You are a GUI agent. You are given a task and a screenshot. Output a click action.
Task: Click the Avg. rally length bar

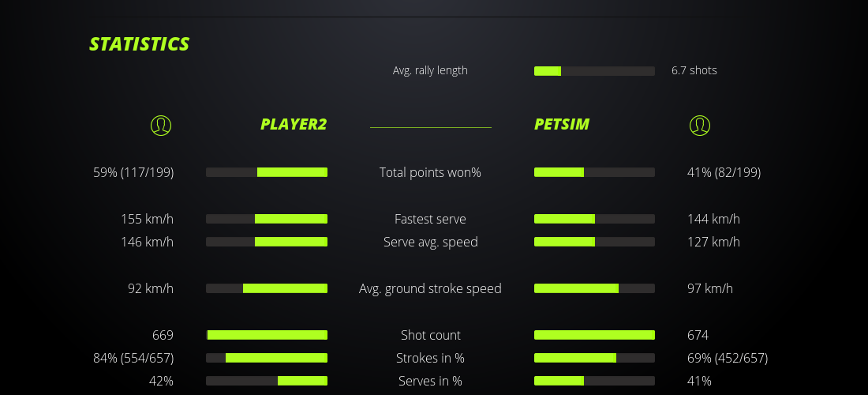point(594,71)
